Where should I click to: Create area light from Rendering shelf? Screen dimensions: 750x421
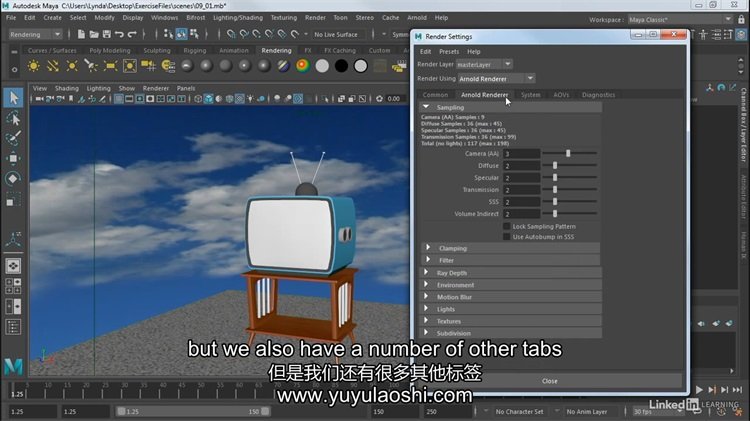pyautogui.click(x=110, y=66)
